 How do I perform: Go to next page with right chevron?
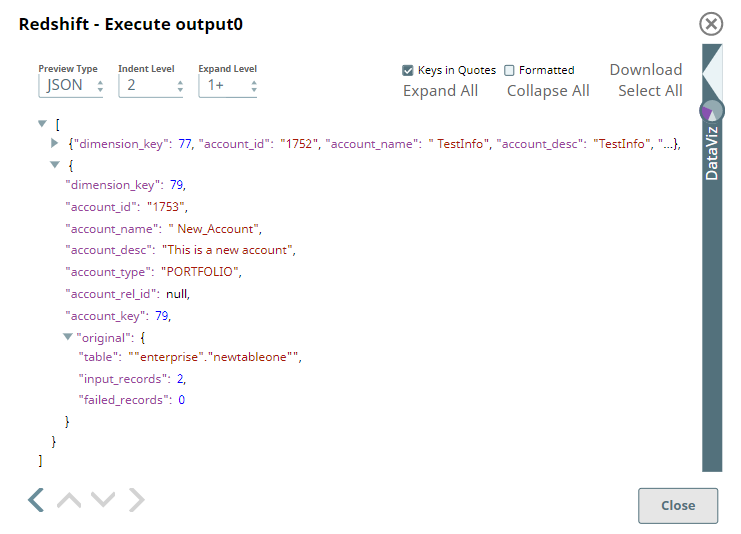click(x=137, y=500)
